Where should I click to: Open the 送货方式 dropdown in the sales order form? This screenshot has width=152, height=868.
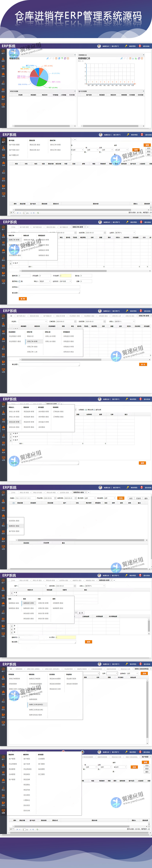point(65,281)
